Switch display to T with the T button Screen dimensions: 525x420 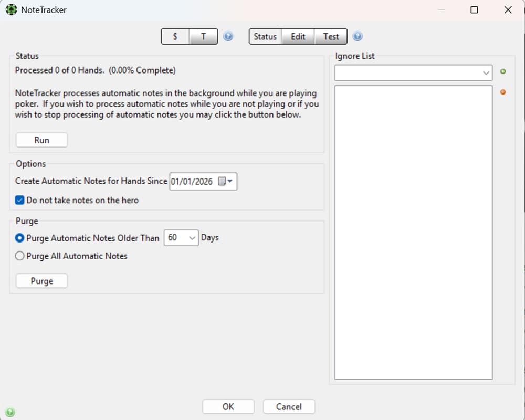tap(204, 36)
